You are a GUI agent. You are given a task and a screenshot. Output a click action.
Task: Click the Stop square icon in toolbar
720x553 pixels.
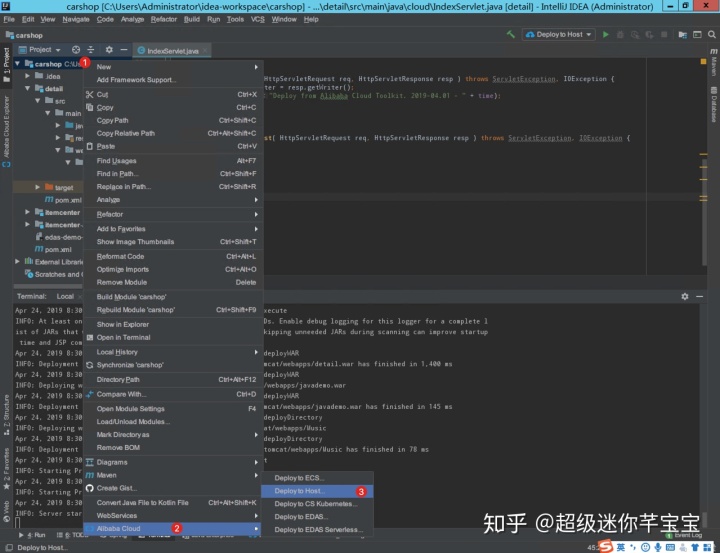664,34
